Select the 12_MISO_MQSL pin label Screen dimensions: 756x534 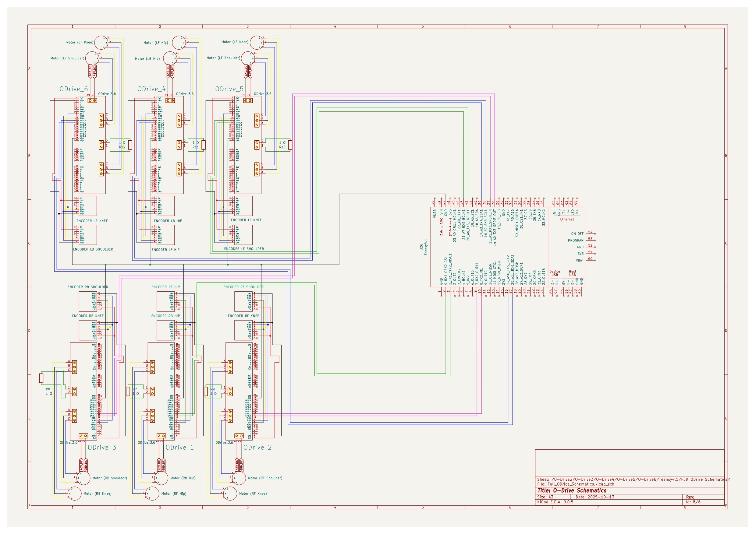(499, 273)
